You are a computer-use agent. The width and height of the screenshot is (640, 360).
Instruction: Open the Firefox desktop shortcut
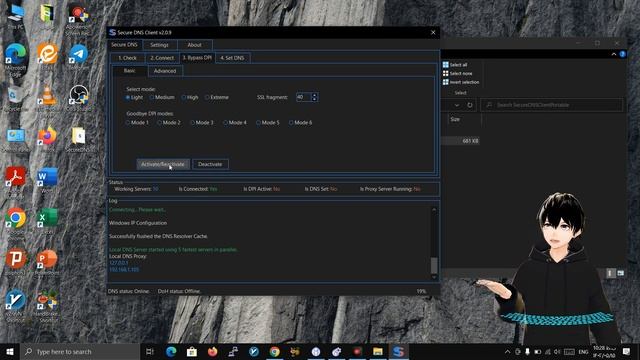47,139
